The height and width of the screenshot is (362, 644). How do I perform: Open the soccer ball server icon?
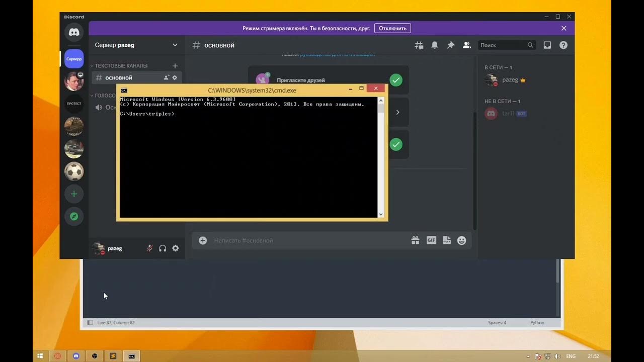[74, 171]
